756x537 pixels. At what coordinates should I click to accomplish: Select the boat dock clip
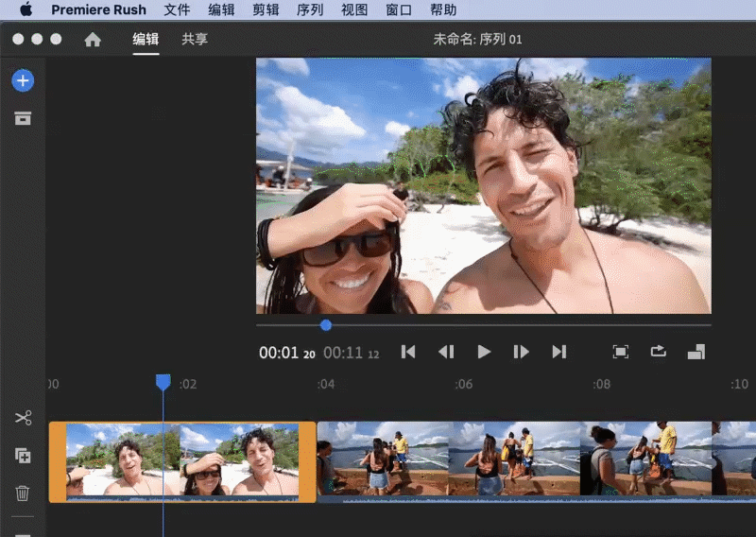536,462
